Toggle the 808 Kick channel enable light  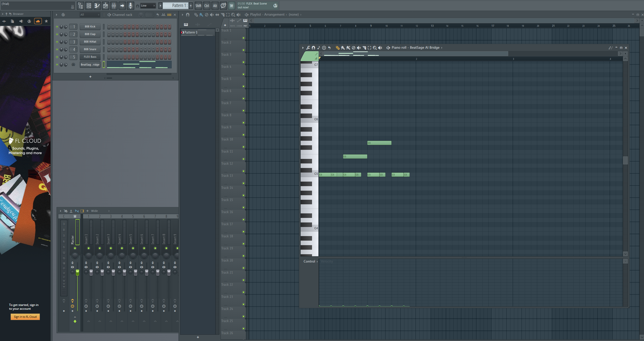click(x=57, y=26)
